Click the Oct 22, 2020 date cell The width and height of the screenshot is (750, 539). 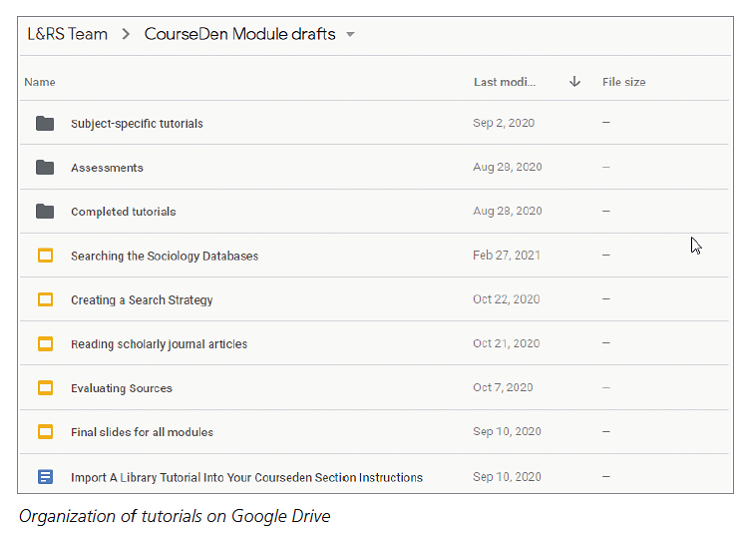click(x=507, y=299)
